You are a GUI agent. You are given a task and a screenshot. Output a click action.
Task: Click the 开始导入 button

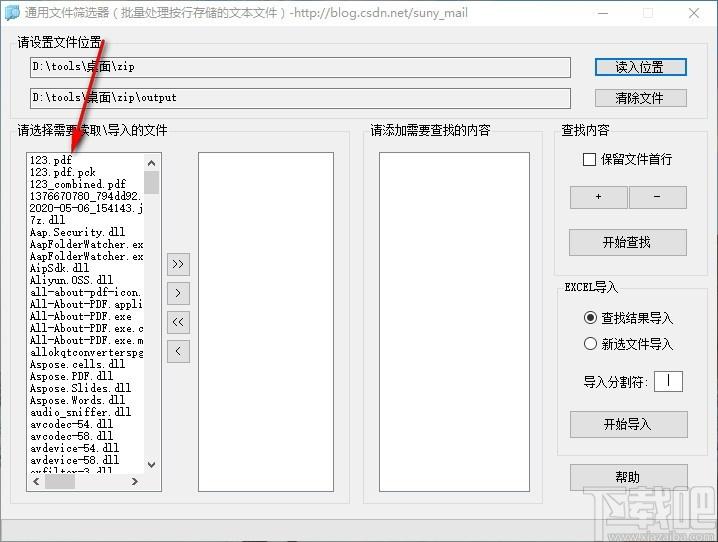pyautogui.click(x=628, y=424)
